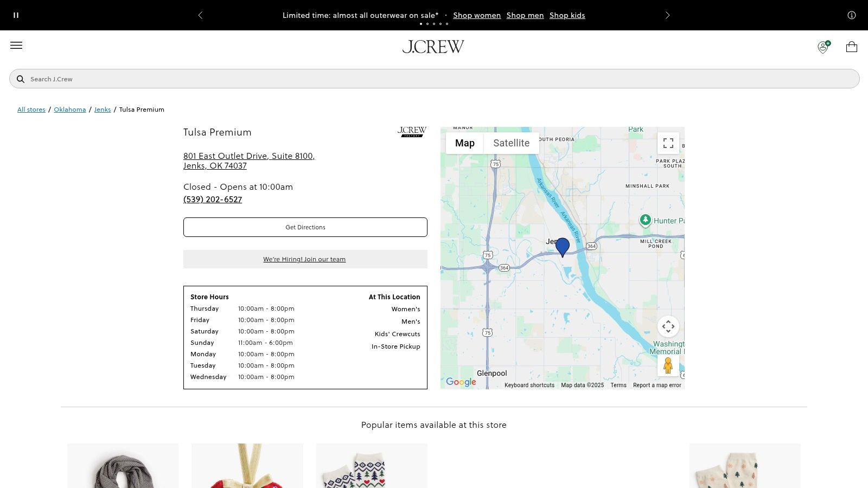The width and height of the screenshot is (868, 488).
Task: Click the Get Directions button
Action: point(305,227)
